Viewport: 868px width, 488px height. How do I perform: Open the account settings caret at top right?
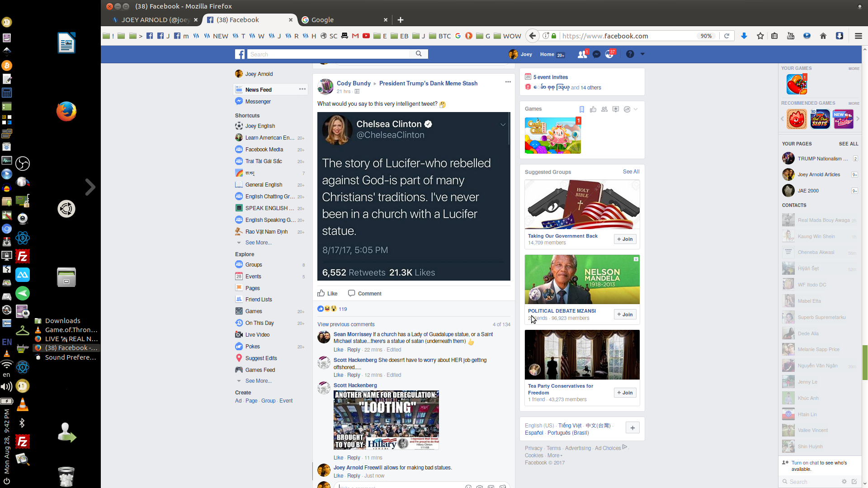pyautogui.click(x=642, y=54)
